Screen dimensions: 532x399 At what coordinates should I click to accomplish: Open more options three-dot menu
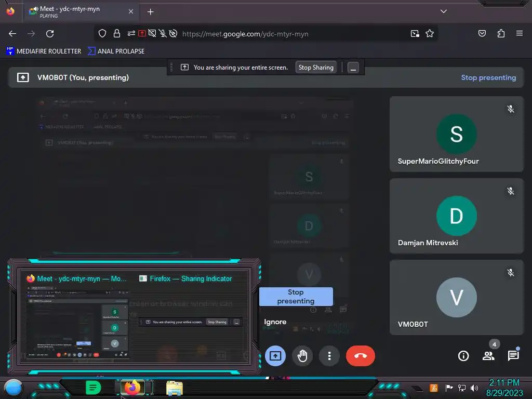[329, 356]
